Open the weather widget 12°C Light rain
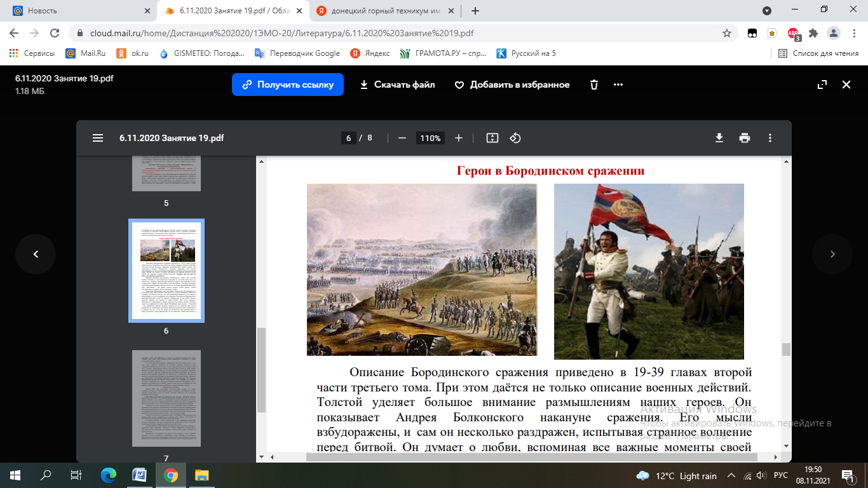Image resolution: width=868 pixels, height=488 pixels. (676, 475)
